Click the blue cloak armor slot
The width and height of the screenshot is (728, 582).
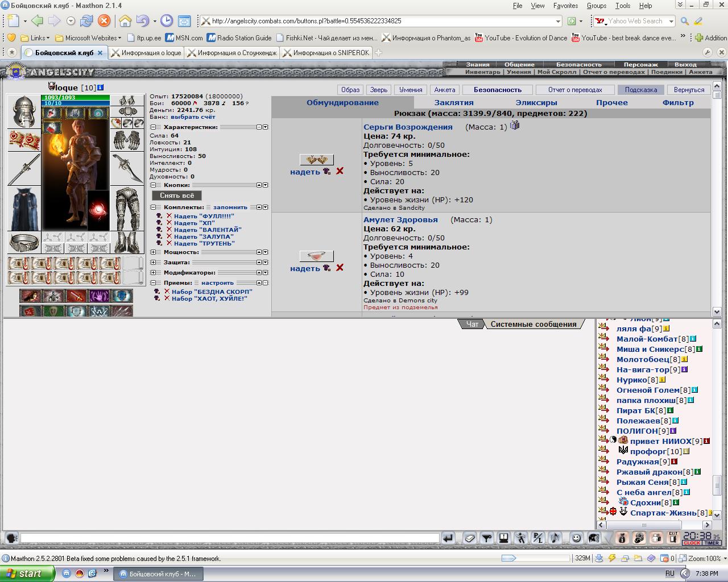point(24,209)
